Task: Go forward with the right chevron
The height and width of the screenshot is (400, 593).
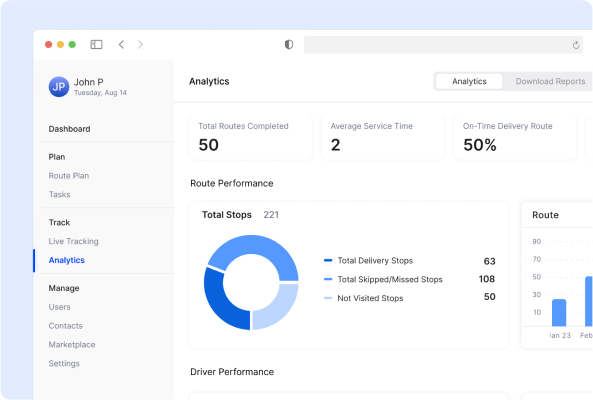Action: (x=140, y=45)
